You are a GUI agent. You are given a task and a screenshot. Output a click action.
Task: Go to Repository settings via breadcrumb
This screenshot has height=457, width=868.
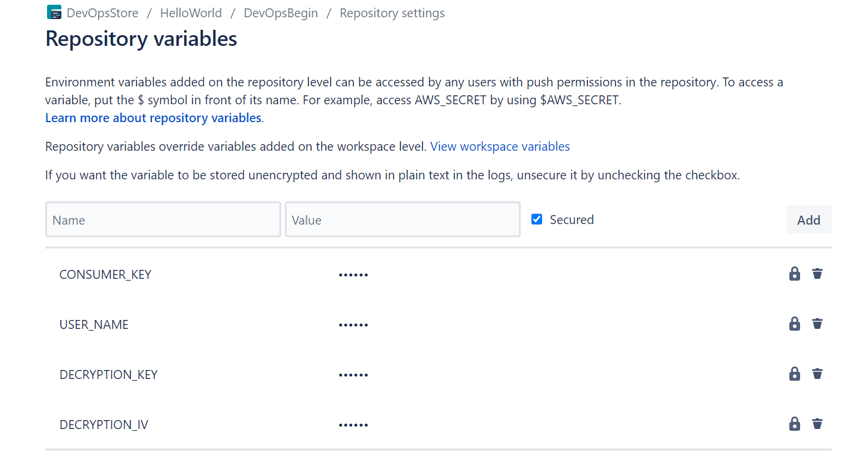point(391,13)
